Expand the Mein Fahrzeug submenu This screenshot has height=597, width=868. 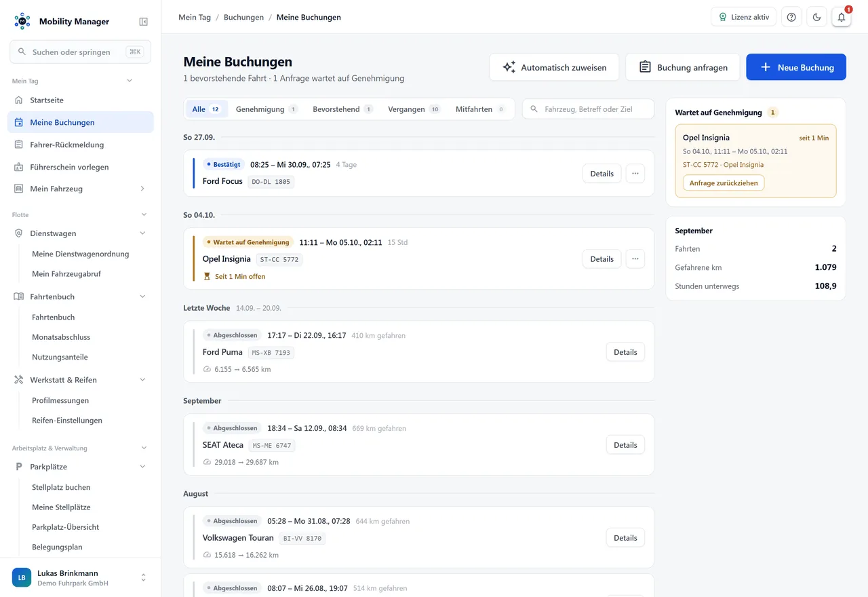pos(142,189)
